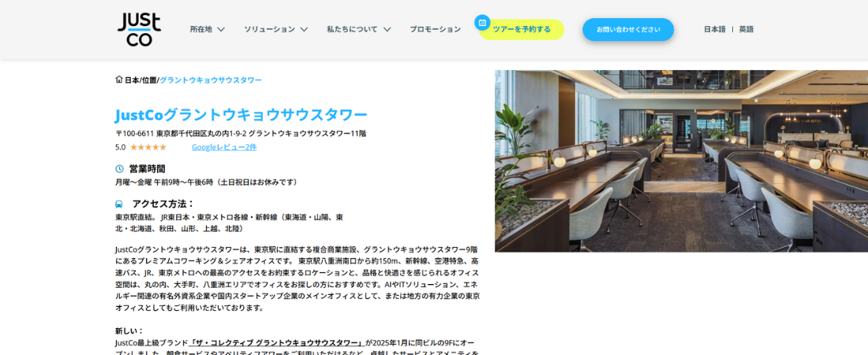868x355 pixels.
Task: Expand the 私たちについて dropdown chevron
Action: click(387, 29)
